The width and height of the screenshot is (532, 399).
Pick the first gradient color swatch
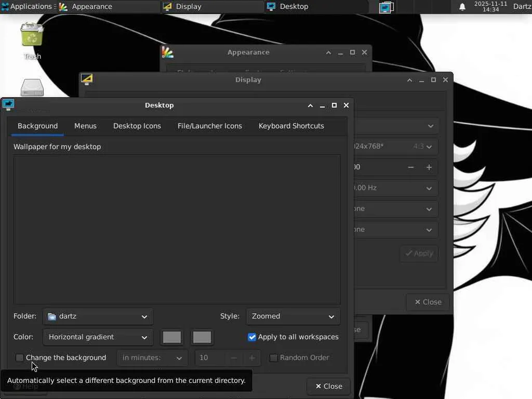tap(172, 337)
